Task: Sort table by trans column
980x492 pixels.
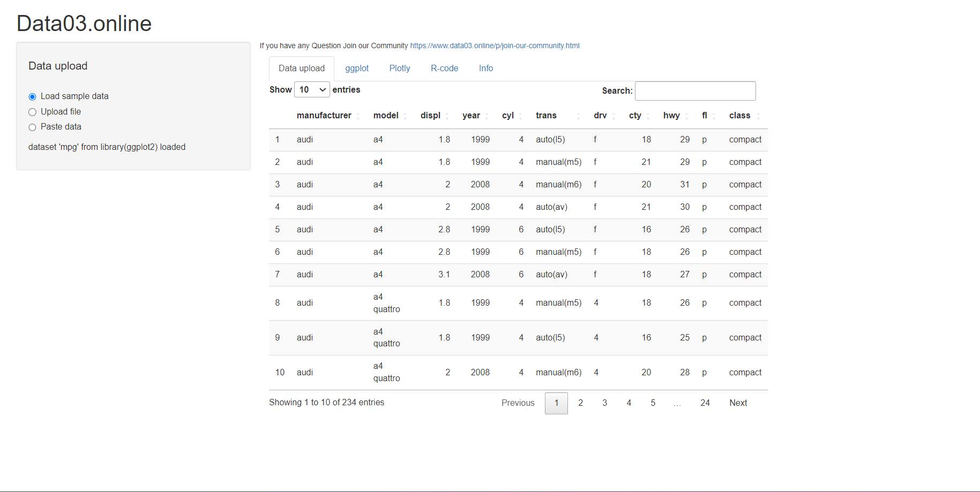Action: click(x=558, y=116)
